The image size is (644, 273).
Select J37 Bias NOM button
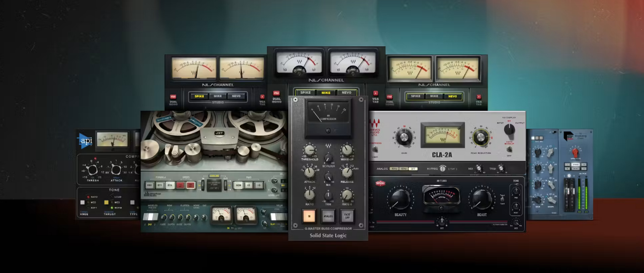point(239,185)
